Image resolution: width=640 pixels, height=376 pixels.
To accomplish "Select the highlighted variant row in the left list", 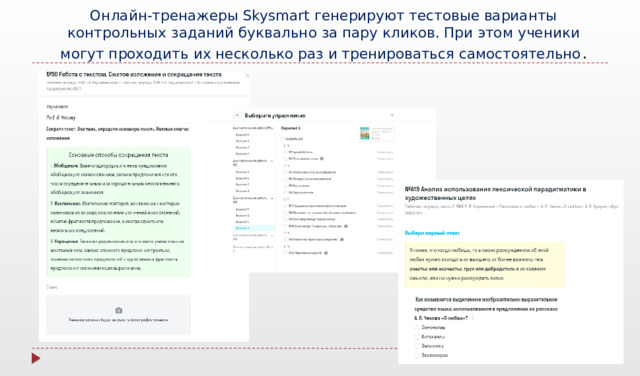I will [254, 228].
